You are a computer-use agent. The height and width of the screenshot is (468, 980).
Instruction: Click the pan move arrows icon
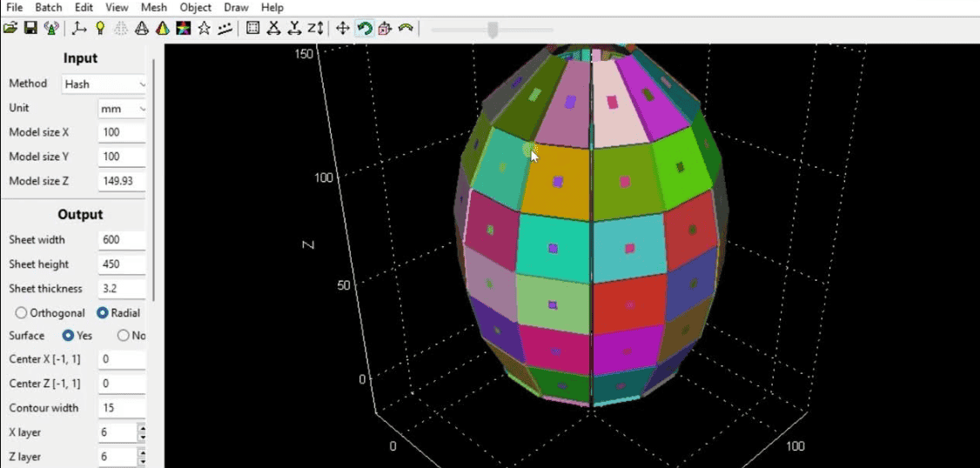(x=343, y=28)
